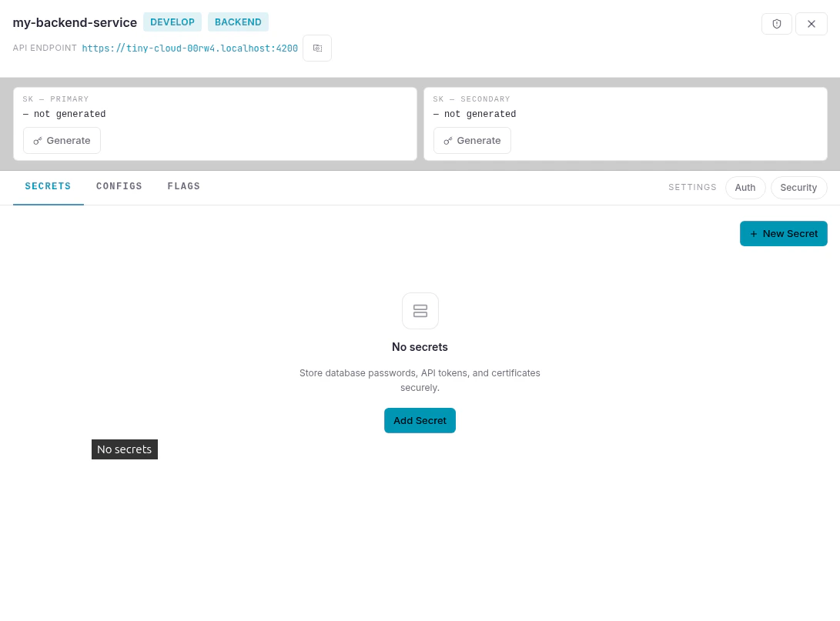Select the my-backend-service title text
This screenshot has width=840, height=621.
click(75, 22)
